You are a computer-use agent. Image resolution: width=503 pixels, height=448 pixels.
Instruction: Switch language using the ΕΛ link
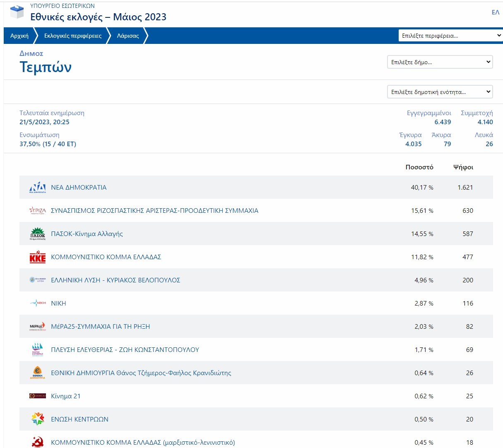tap(495, 12)
